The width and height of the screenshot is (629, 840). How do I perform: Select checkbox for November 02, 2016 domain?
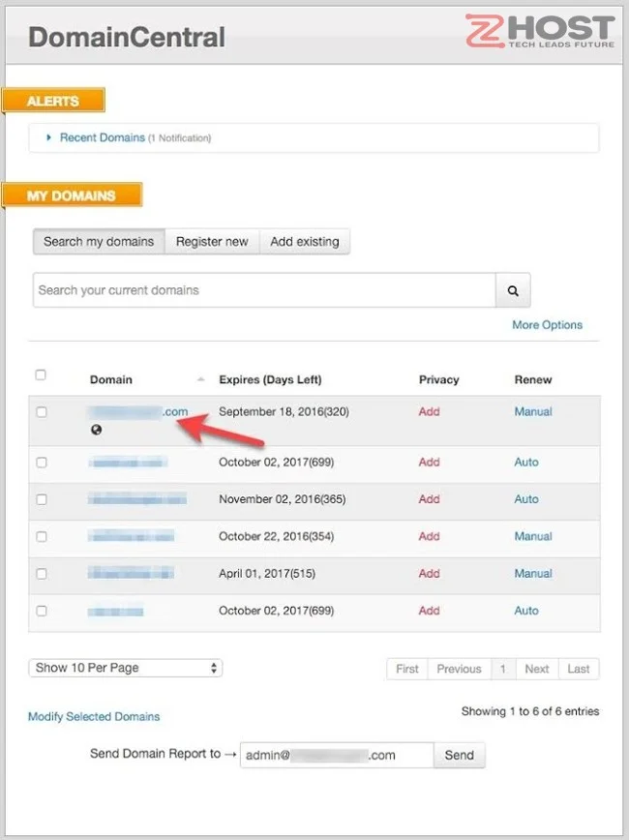tap(42, 499)
